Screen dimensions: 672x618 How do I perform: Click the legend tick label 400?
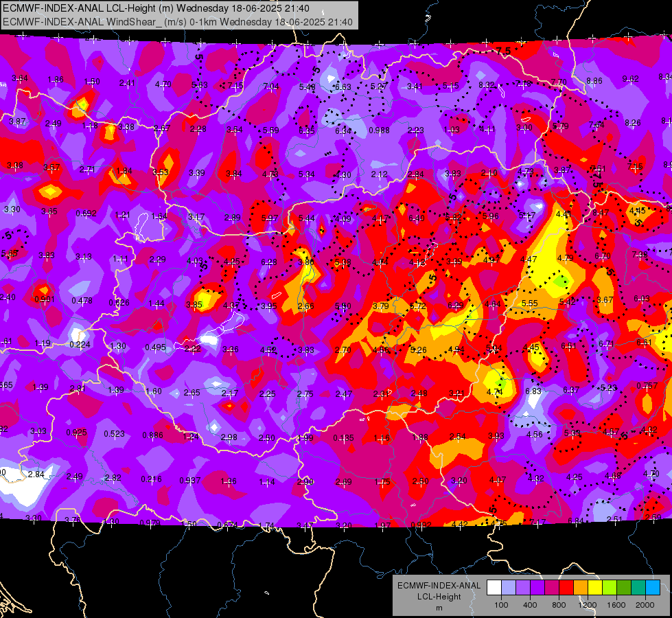(530, 605)
